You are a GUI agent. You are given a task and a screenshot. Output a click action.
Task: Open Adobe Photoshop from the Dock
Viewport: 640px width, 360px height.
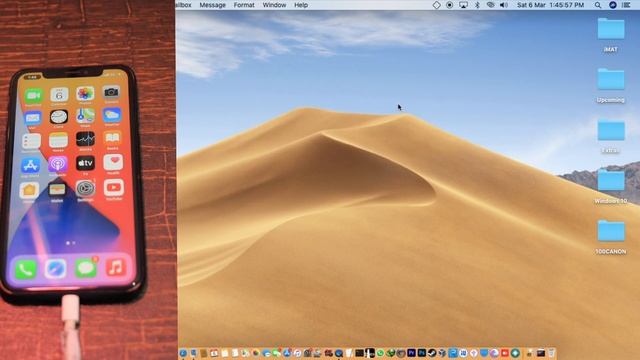point(422,353)
